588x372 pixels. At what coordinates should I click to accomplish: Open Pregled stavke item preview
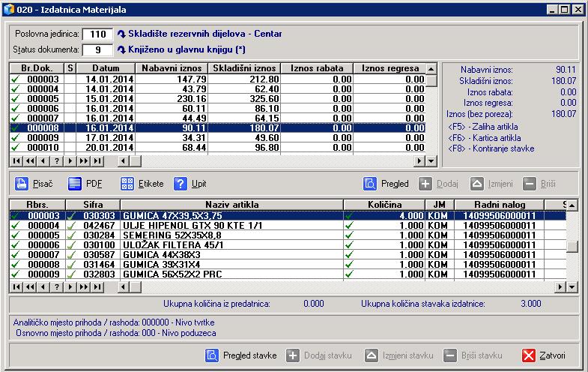click(x=240, y=355)
